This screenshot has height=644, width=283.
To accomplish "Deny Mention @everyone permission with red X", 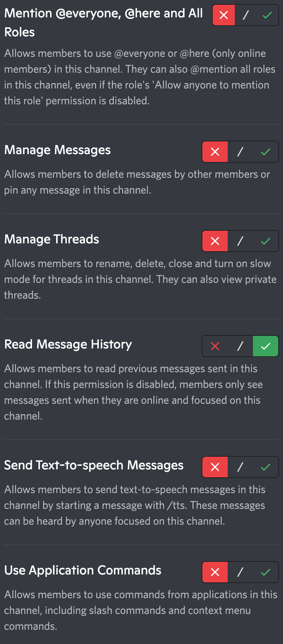I will pos(224,15).
